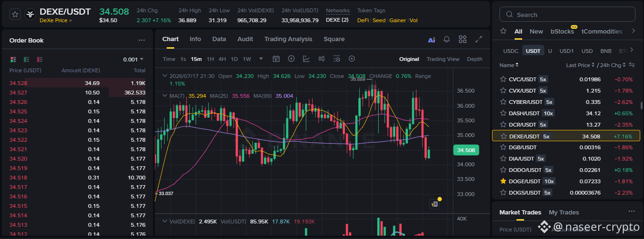Select the Time interval option
Viewport: 644px width, 239px height.
(x=169, y=59)
